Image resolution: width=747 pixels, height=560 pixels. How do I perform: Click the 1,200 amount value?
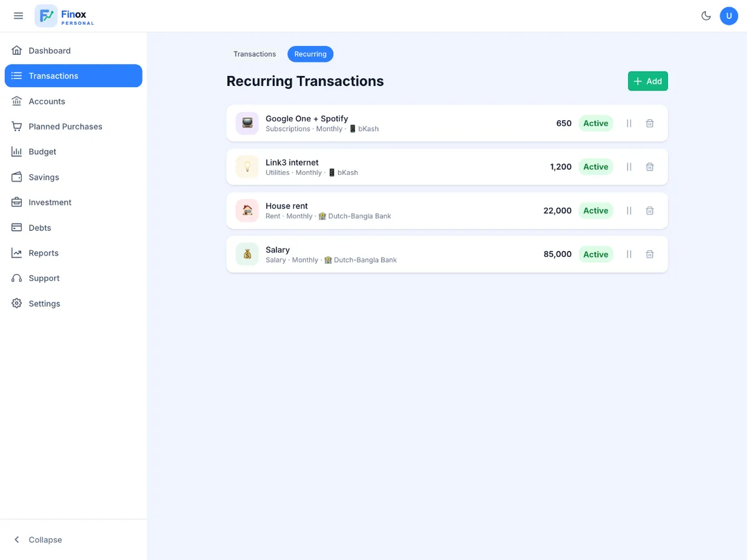click(561, 167)
